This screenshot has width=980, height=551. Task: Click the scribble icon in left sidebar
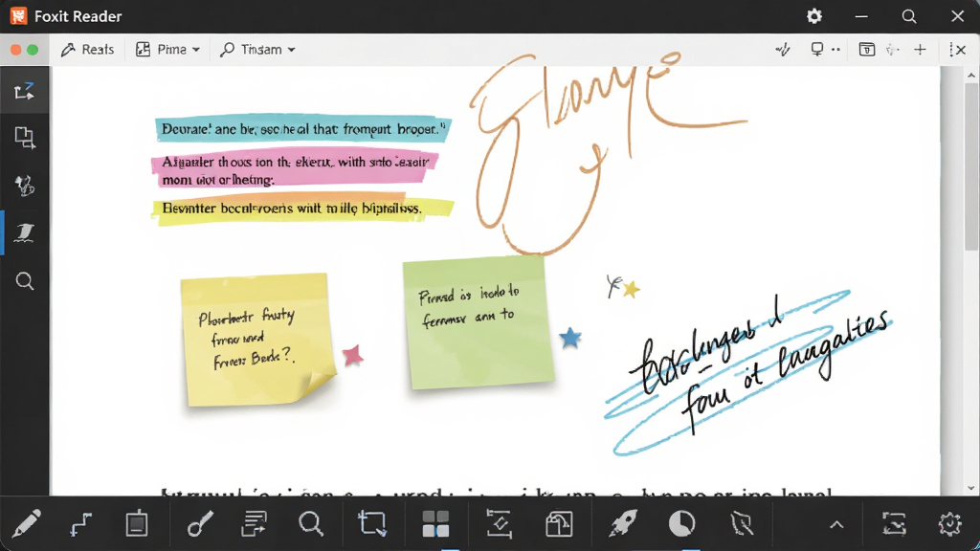24,186
